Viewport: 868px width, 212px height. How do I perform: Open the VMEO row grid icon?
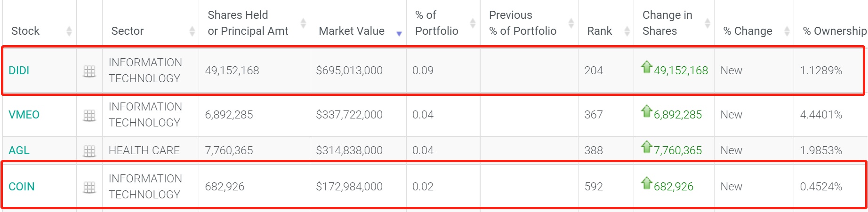click(89, 116)
